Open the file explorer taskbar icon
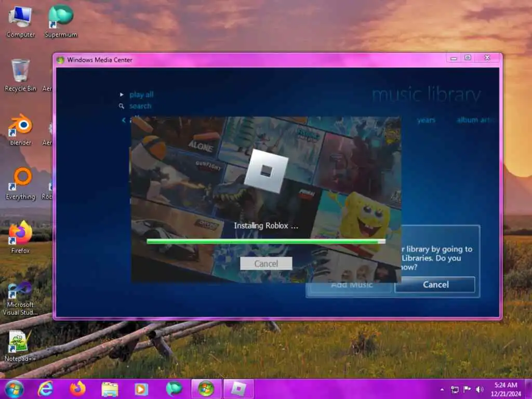This screenshot has height=399, width=532. tap(110, 389)
